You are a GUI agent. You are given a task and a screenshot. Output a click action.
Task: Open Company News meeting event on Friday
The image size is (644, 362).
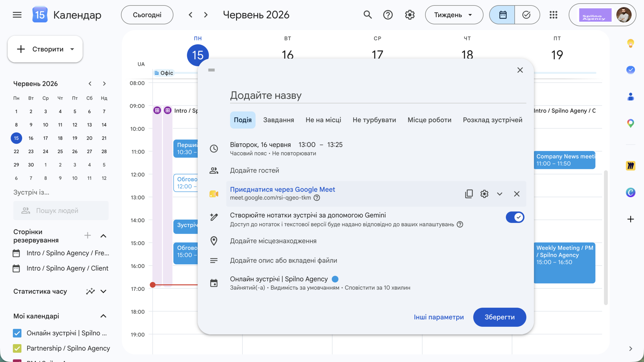(x=565, y=160)
